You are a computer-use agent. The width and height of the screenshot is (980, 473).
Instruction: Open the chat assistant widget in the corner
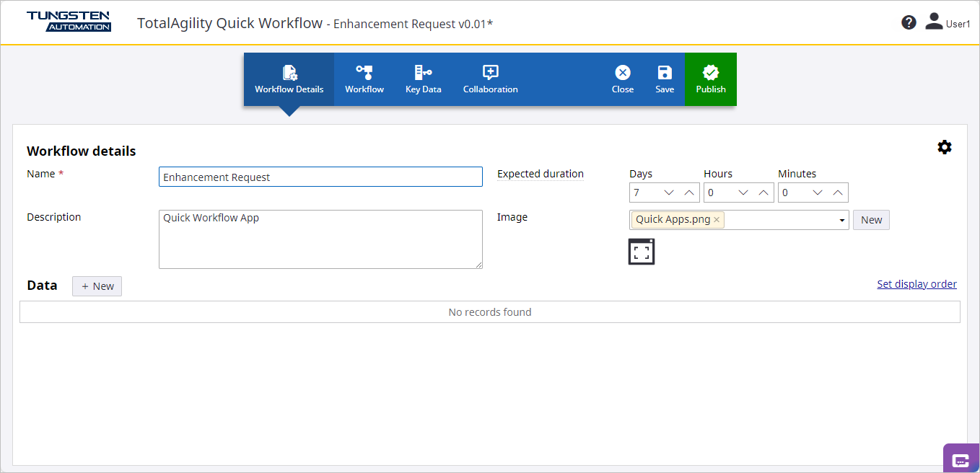tap(961, 459)
